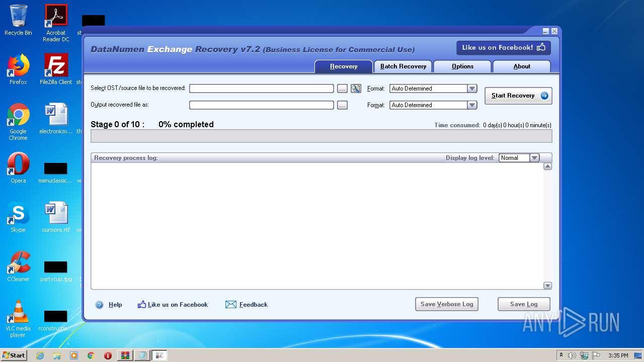Click the Action Center flag icon
This screenshot has height=362, width=644.
tap(596, 355)
